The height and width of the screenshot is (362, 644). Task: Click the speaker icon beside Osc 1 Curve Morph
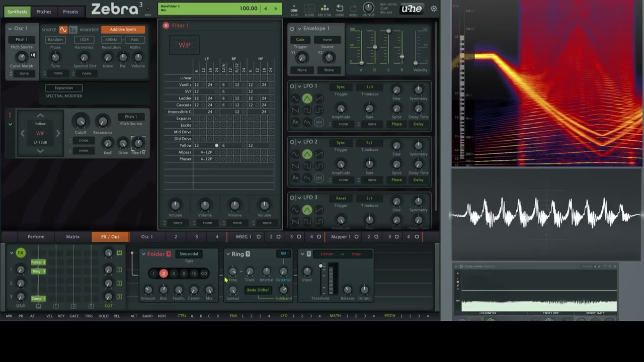(33, 55)
